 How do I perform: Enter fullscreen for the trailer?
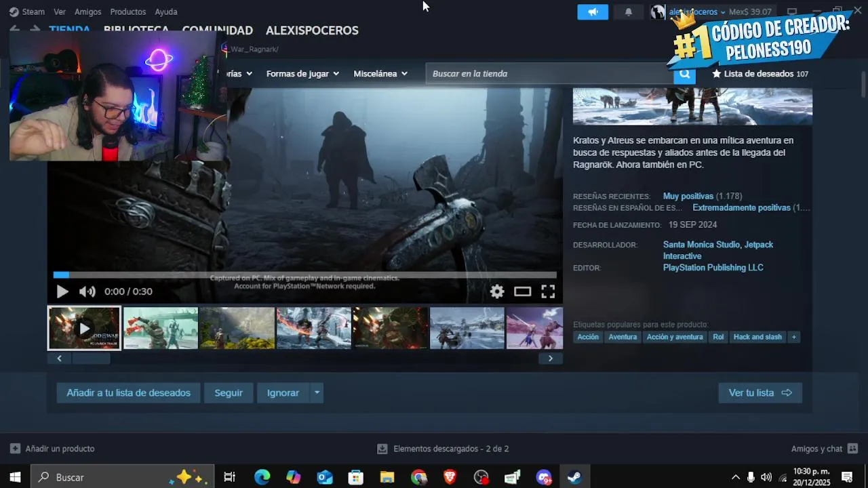548,291
